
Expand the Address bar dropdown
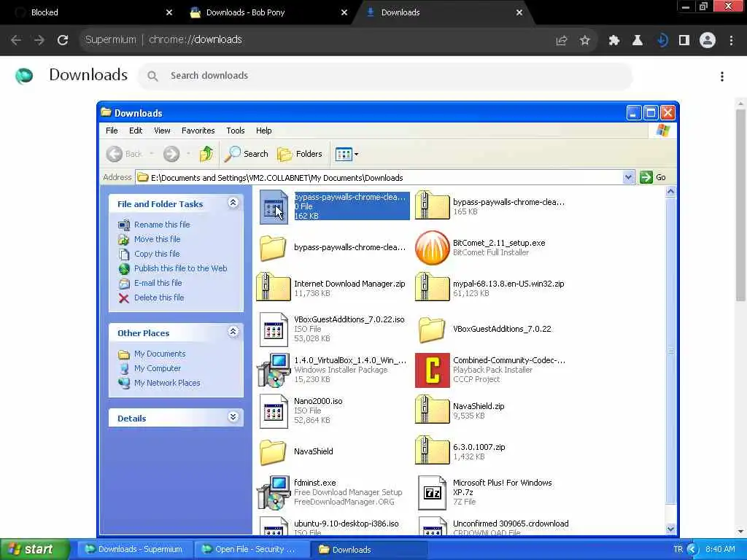[628, 178]
